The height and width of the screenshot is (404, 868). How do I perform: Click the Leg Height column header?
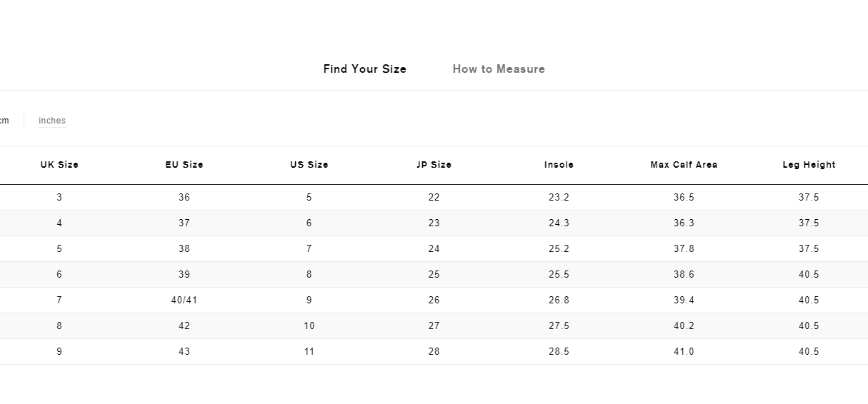click(809, 165)
